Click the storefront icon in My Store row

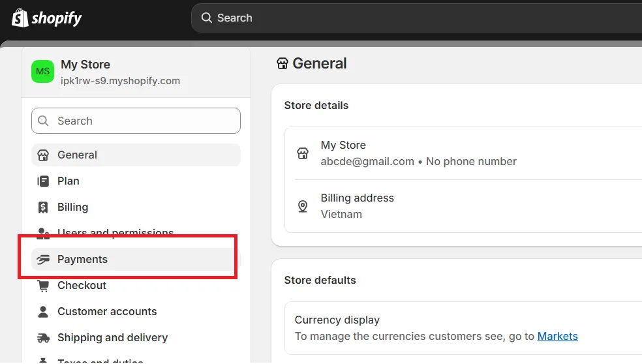tap(303, 153)
